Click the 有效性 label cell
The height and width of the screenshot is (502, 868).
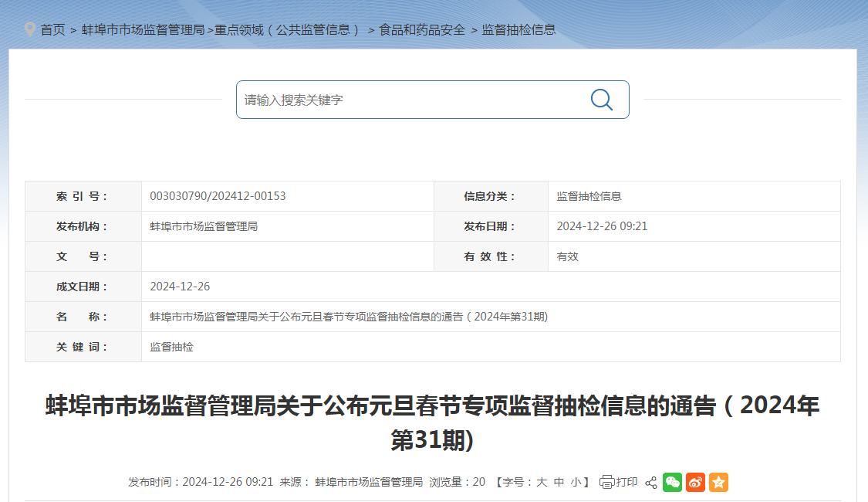coord(491,256)
